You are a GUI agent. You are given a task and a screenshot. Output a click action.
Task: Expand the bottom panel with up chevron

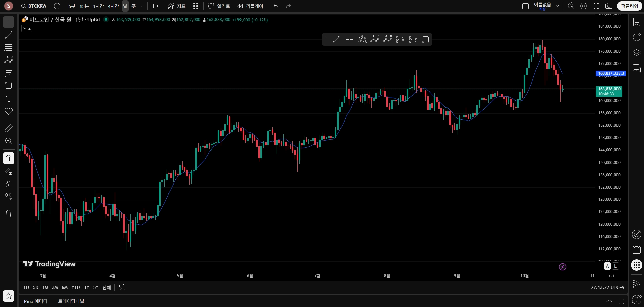(609, 301)
